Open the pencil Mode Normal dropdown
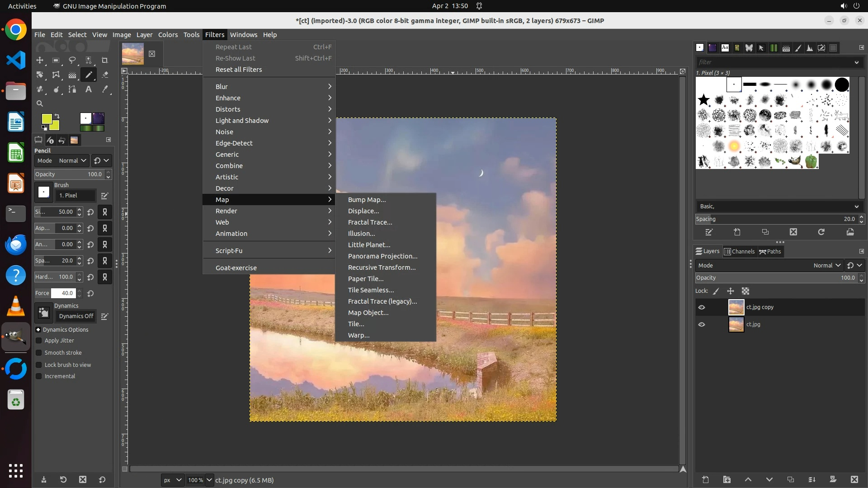Image resolution: width=868 pixels, height=488 pixels. click(72, 160)
